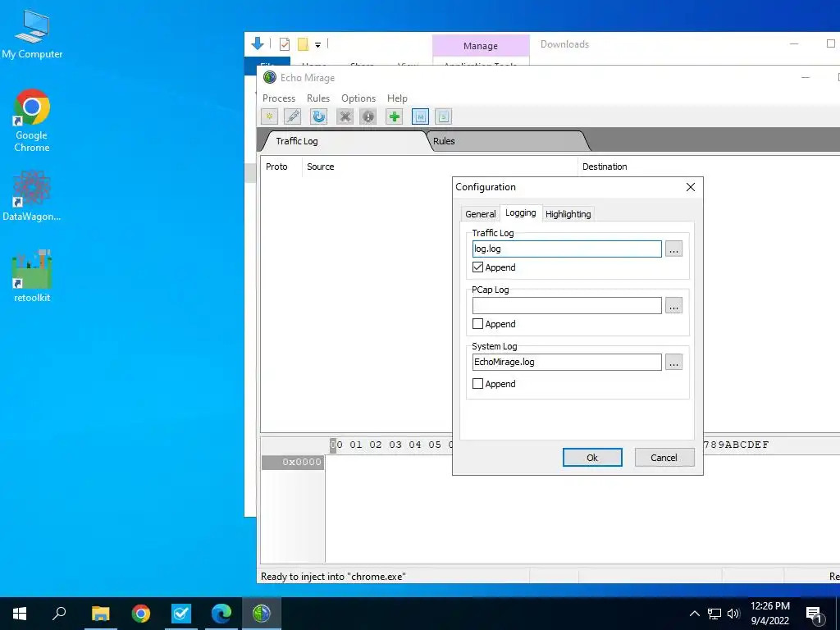Image resolution: width=840 pixels, height=630 pixels.
Task: Show hidden system tray icons chevron
Action: pos(694,614)
